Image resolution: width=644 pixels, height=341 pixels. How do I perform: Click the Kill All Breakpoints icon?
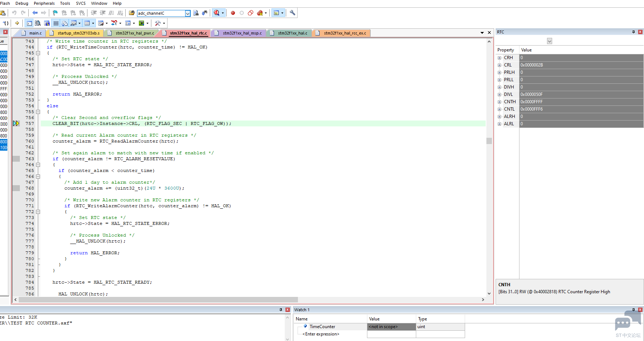pos(260,13)
